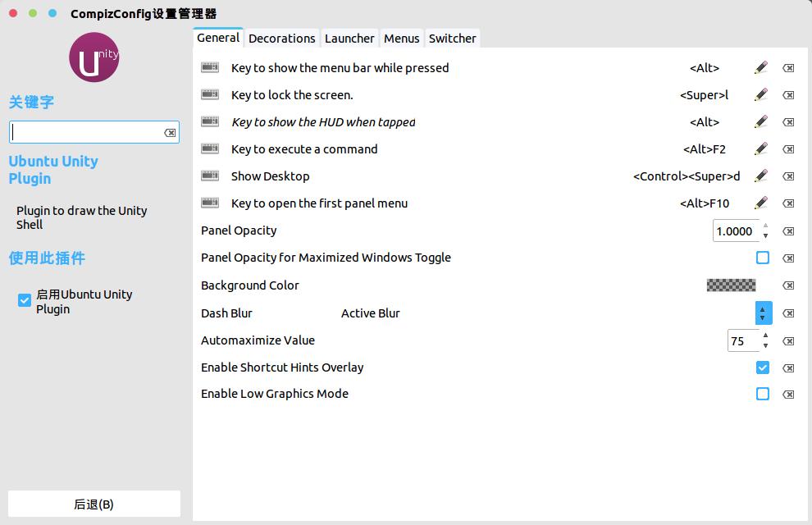This screenshot has width=812, height=525.
Task: Edit the HUD key binding pencil
Action: pyautogui.click(x=760, y=121)
